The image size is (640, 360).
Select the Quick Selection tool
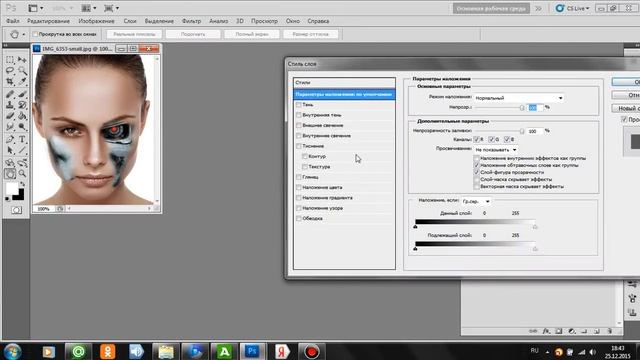(x=22, y=71)
